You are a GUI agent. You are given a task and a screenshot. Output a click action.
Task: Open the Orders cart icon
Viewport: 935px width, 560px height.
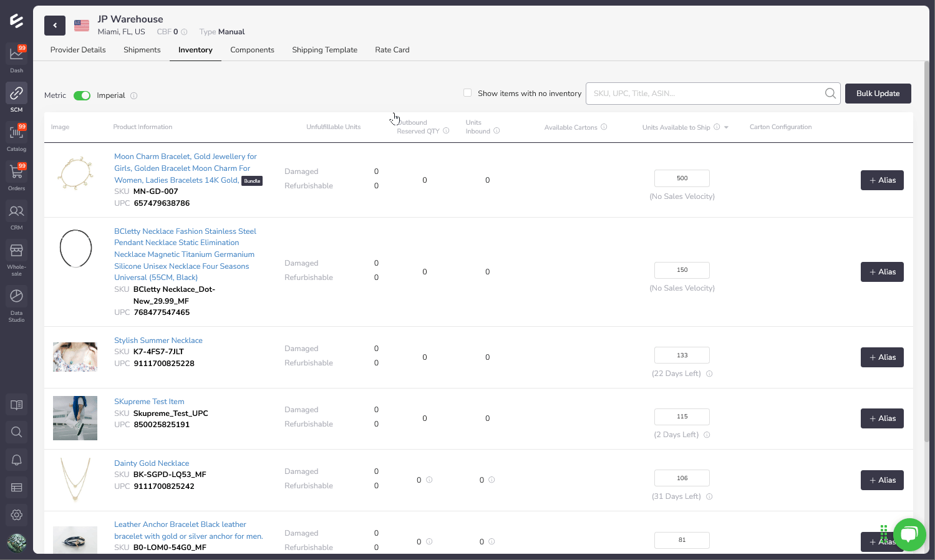[16, 173]
